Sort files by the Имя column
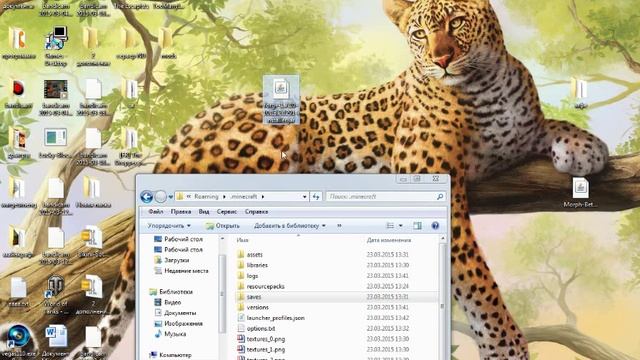 pyautogui.click(x=242, y=240)
